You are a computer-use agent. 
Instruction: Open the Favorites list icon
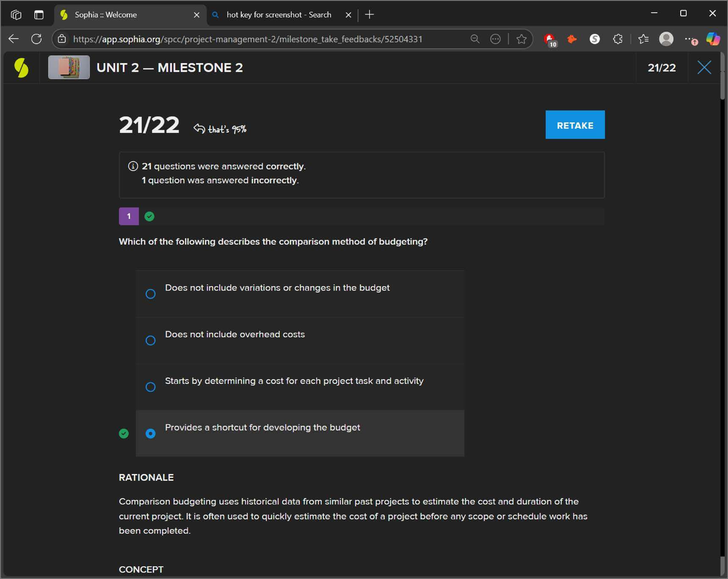coord(644,39)
